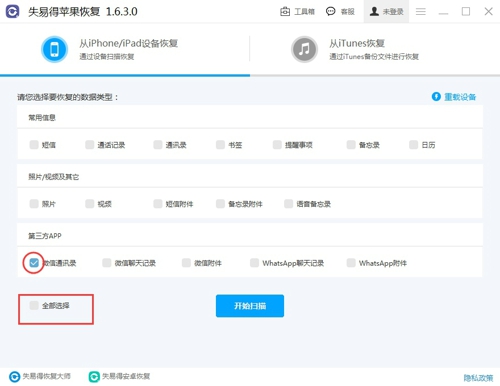Screen dimensions: 500x386
Task: Click the 客服 label text
Action: click(347, 12)
